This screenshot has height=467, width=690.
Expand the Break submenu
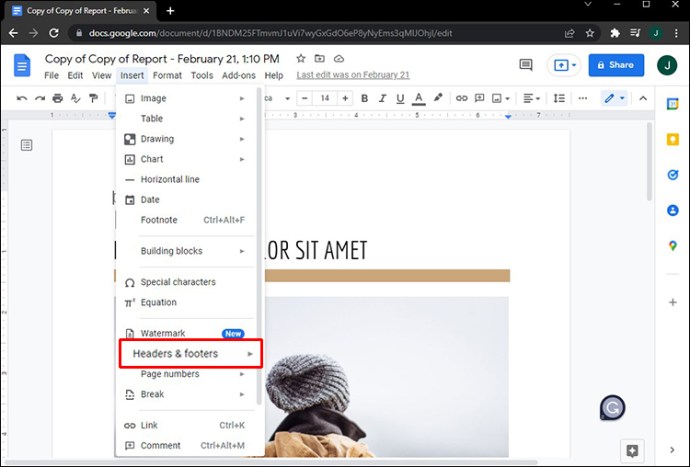click(x=185, y=394)
